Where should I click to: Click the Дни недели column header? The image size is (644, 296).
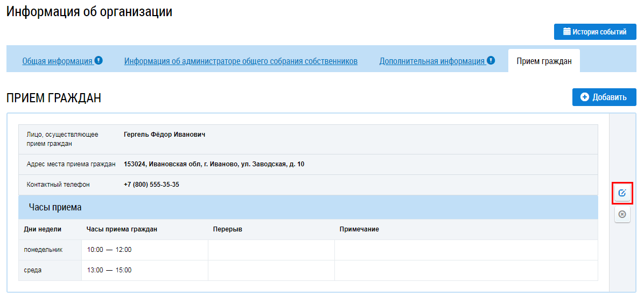click(x=43, y=229)
